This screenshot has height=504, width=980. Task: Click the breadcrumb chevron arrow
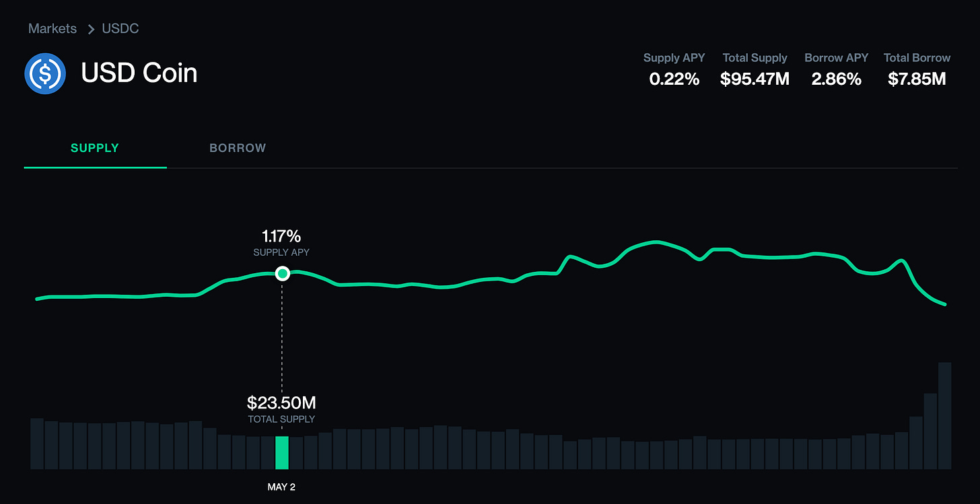(x=91, y=29)
